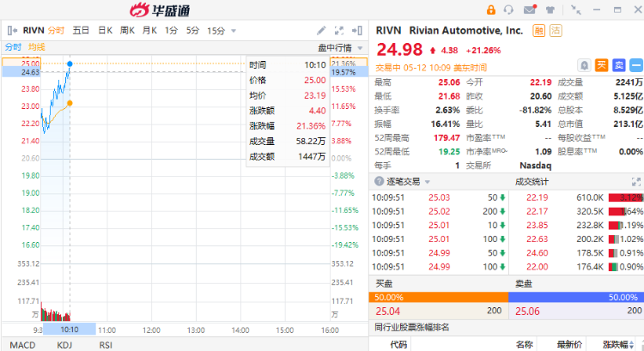
Task: Click the 3.12% volume distribution bar
Action: point(626,197)
